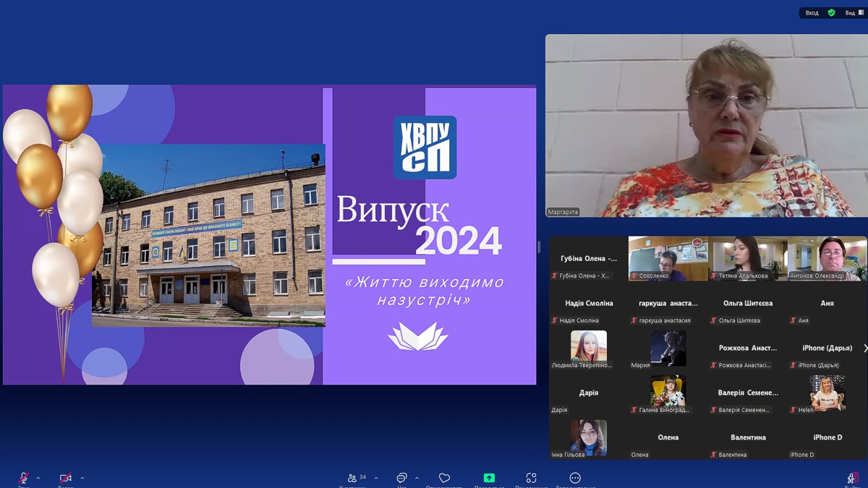The image size is (868, 488).
Task: Select Тетяна Апалькова's video tile
Action: click(x=748, y=259)
